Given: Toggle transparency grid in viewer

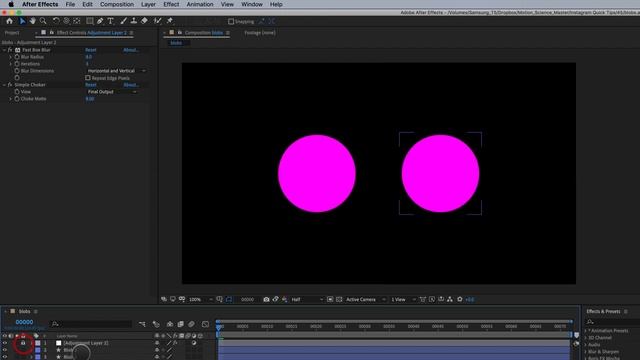Looking at the screenshot, I should pos(339,299).
